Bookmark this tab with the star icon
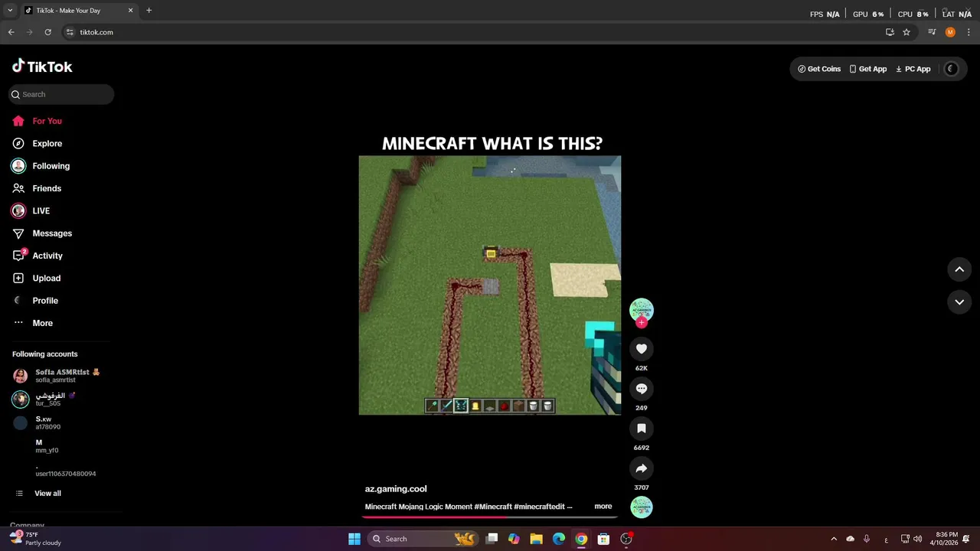The width and height of the screenshot is (980, 551). 906,32
